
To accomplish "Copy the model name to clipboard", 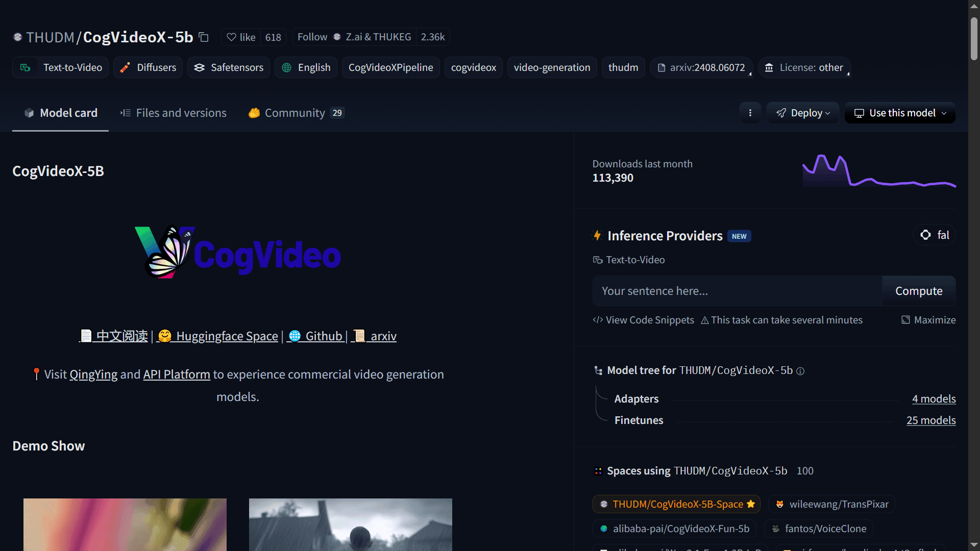I will [x=203, y=37].
